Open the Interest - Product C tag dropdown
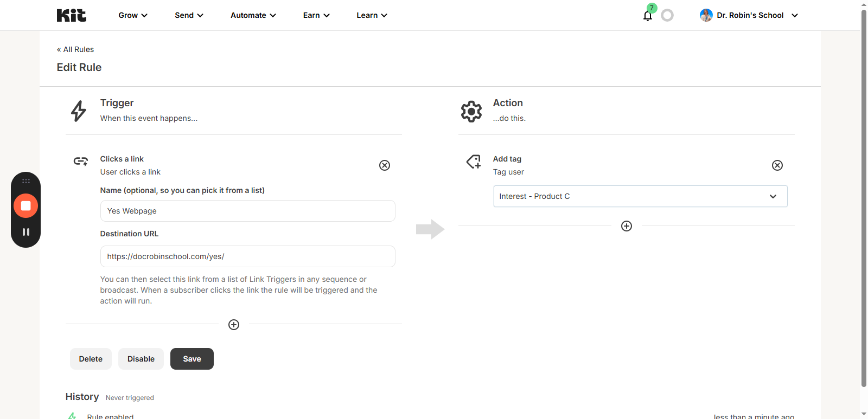The height and width of the screenshot is (419, 868). (640, 196)
